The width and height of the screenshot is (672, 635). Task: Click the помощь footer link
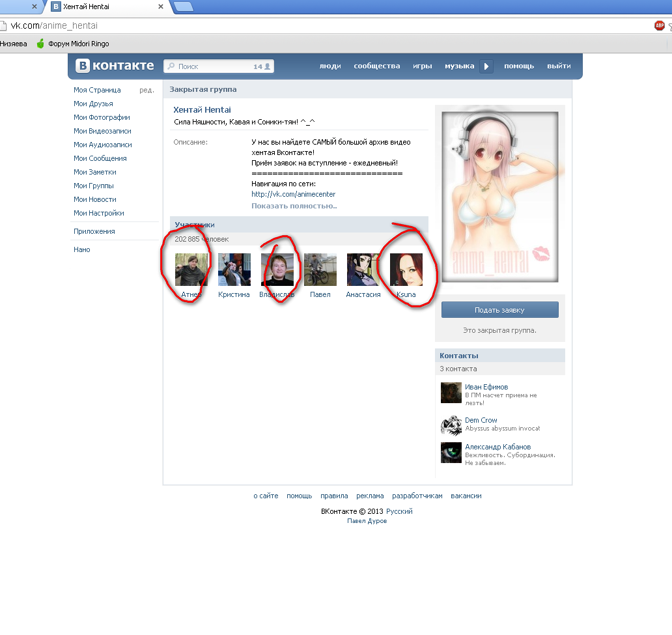click(x=299, y=496)
